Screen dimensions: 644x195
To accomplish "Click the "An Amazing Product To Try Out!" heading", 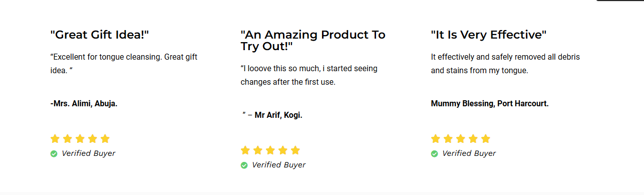I will point(313,41).
